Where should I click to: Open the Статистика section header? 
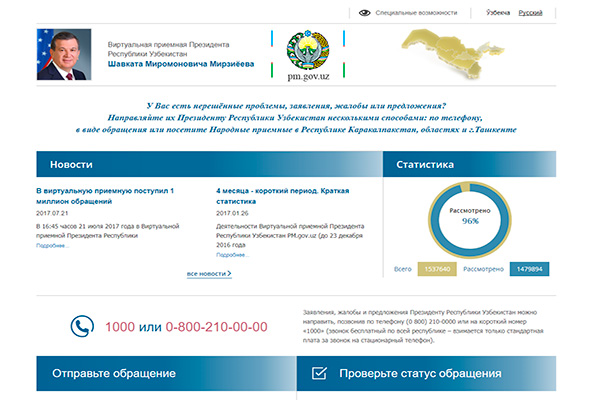pos(426,164)
